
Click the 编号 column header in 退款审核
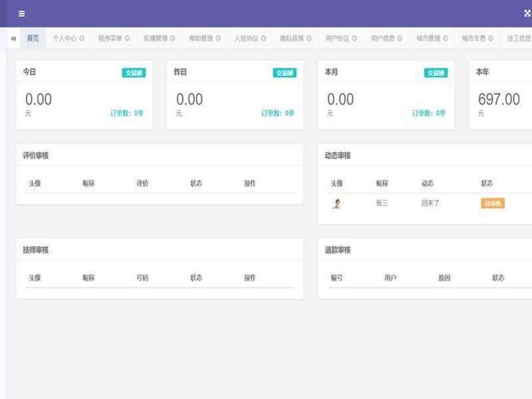tap(336, 278)
